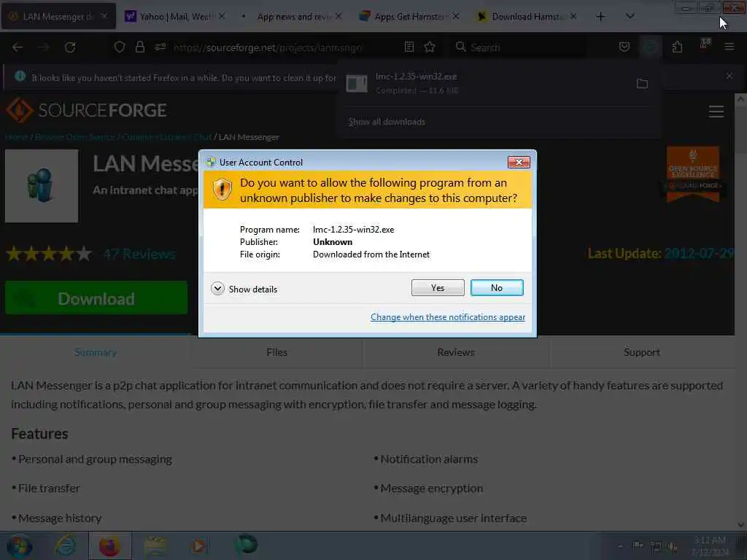The height and width of the screenshot is (560, 747).
Task: Switch to the Summary tab
Action: [x=96, y=352]
